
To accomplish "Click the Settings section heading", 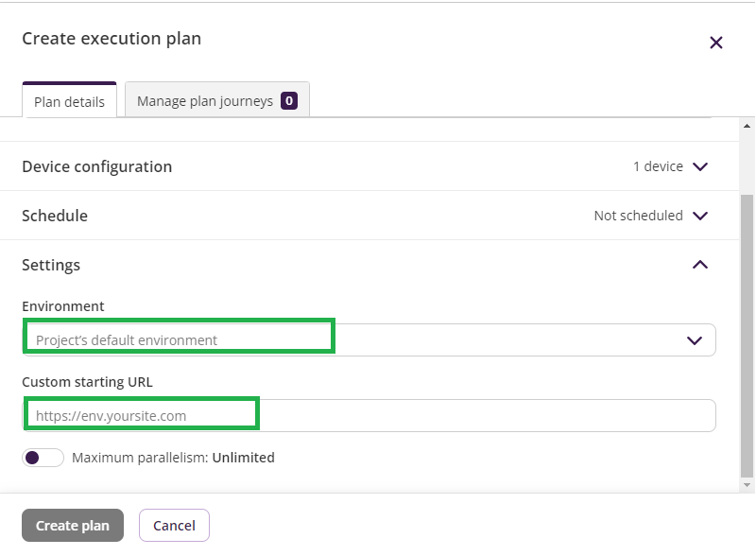I will (x=51, y=265).
